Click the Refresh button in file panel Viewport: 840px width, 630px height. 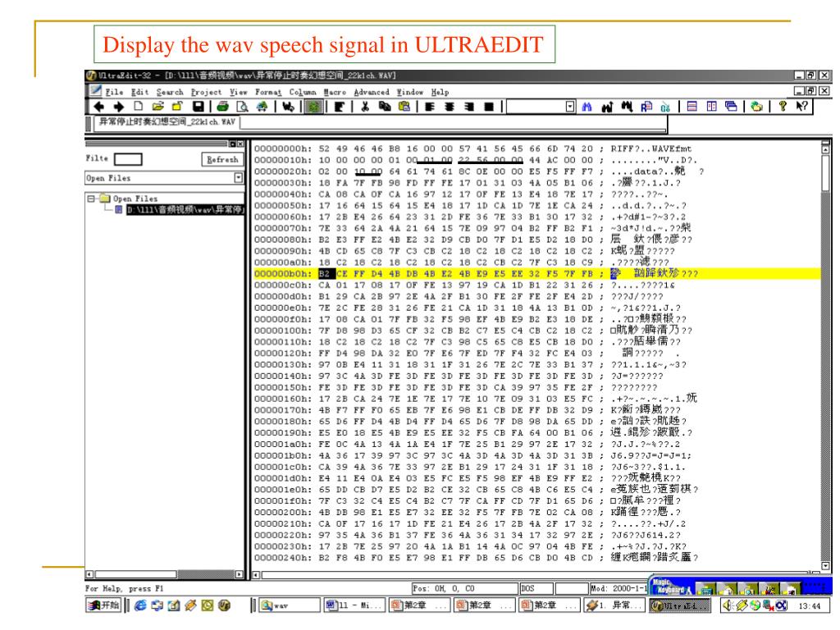[x=222, y=160]
